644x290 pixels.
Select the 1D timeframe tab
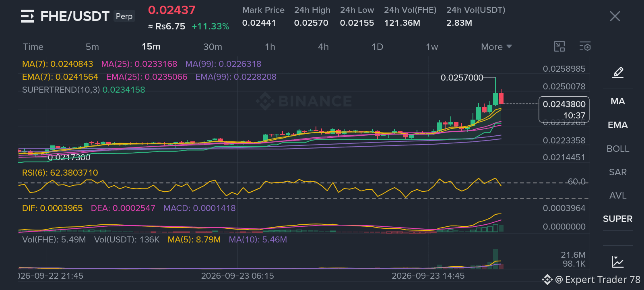click(377, 47)
